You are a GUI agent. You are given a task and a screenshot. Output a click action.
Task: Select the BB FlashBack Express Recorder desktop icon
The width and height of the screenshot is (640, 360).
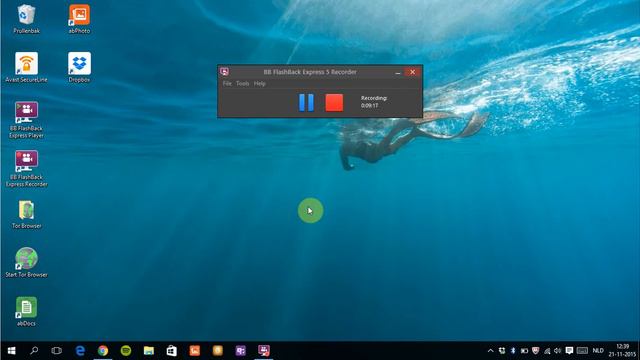pyautogui.click(x=26, y=169)
